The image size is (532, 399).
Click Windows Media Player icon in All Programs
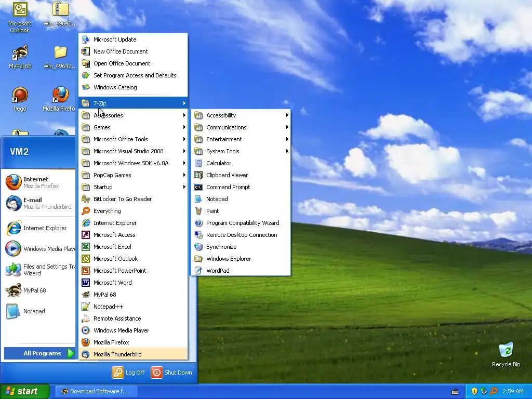click(x=86, y=330)
